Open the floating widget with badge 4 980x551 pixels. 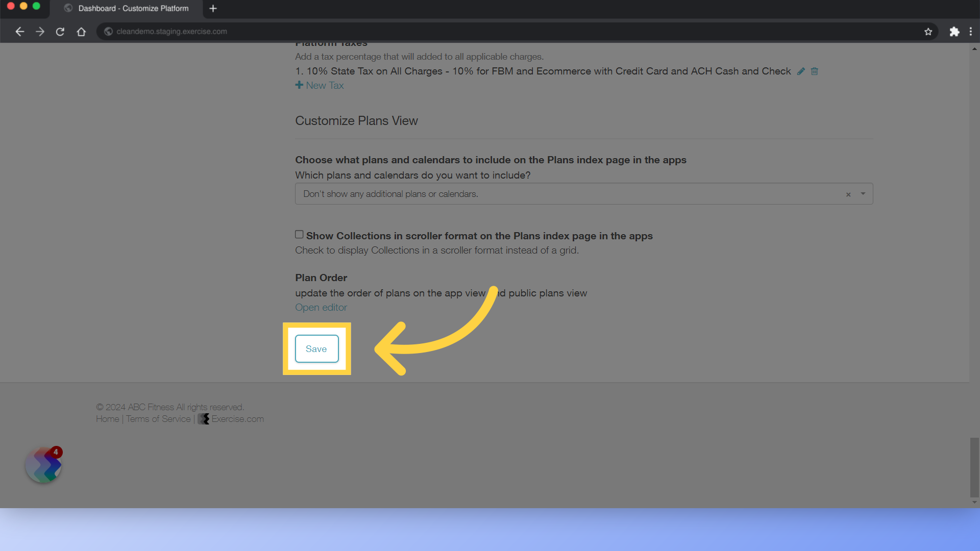tap(44, 465)
